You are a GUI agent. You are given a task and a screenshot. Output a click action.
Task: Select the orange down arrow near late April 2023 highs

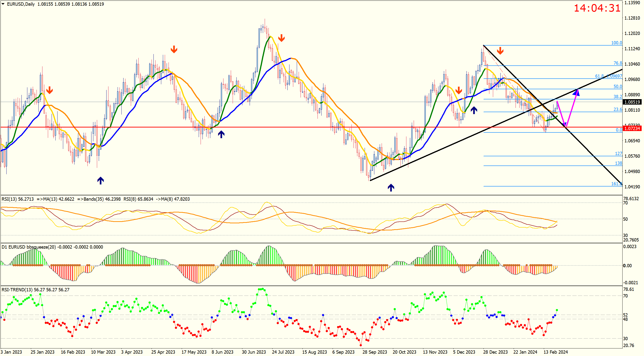pos(174,49)
